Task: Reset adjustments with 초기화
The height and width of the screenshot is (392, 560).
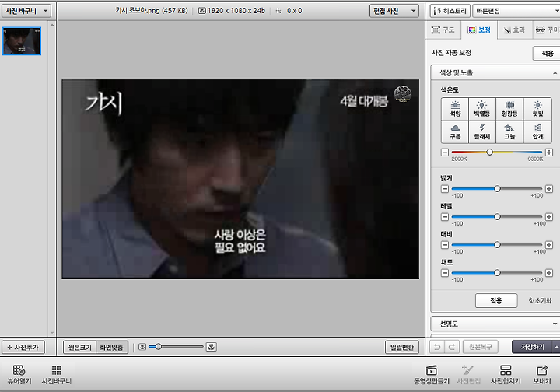Action: [540, 300]
